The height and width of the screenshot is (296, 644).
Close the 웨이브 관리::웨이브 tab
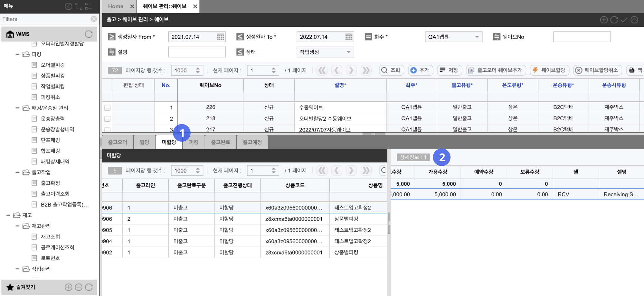[195, 6]
